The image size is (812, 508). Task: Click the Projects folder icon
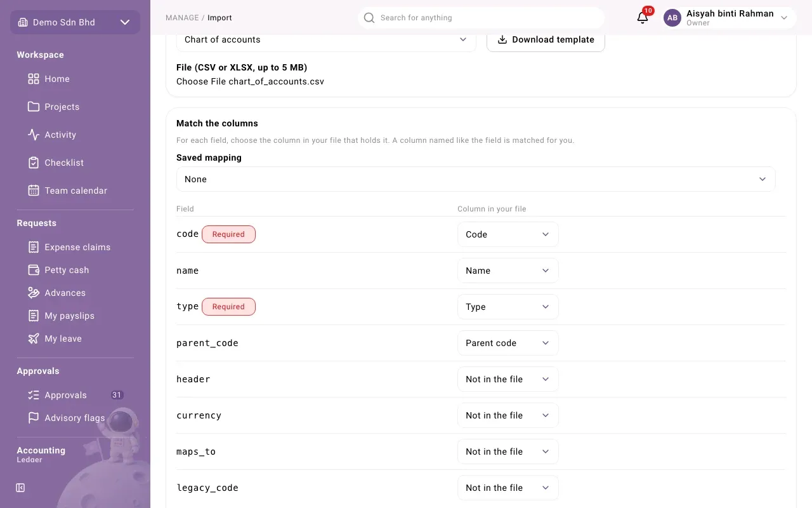pyautogui.click(x=34, y=107)
